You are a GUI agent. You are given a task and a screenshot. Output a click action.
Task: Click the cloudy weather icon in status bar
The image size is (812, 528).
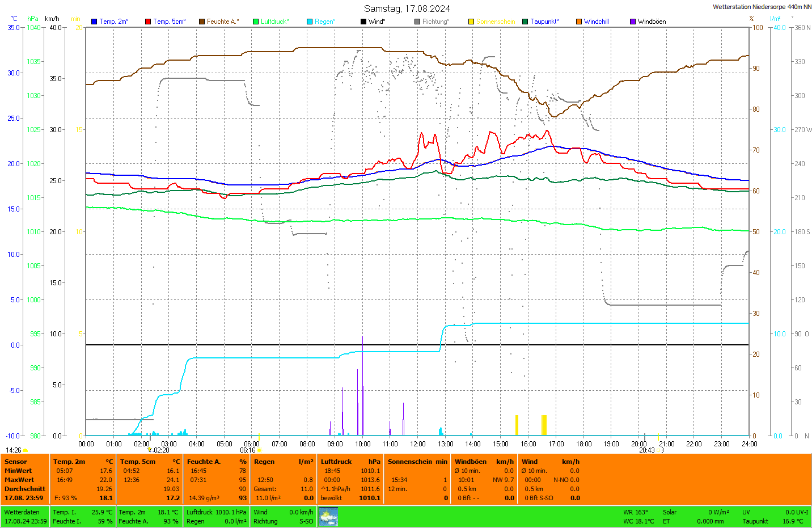(x=328, y=517)
